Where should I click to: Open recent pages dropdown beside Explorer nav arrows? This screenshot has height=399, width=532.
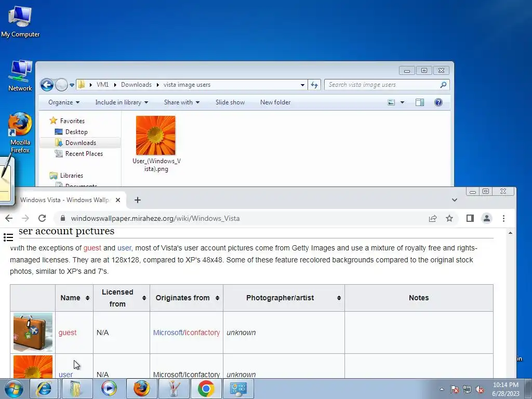(x=72, y=85)
